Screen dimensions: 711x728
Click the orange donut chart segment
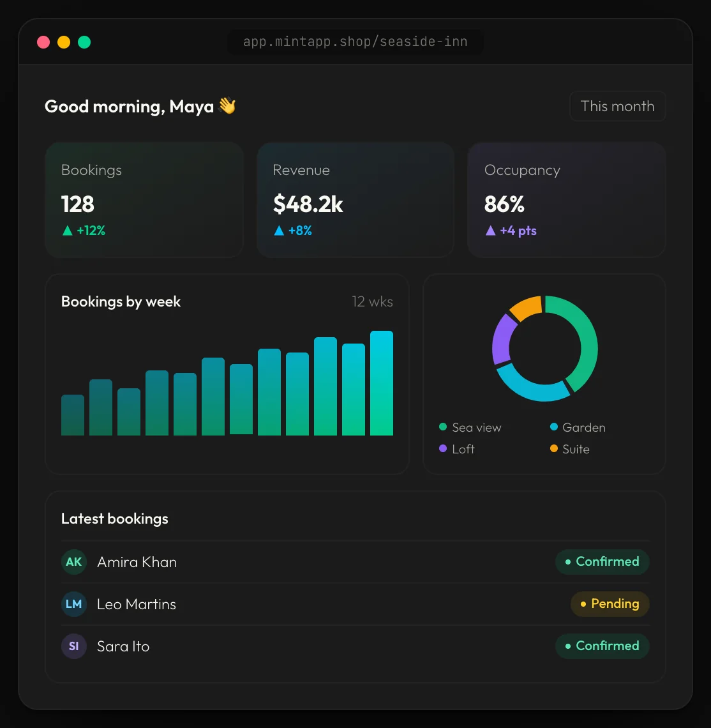(x=528, y=307)
